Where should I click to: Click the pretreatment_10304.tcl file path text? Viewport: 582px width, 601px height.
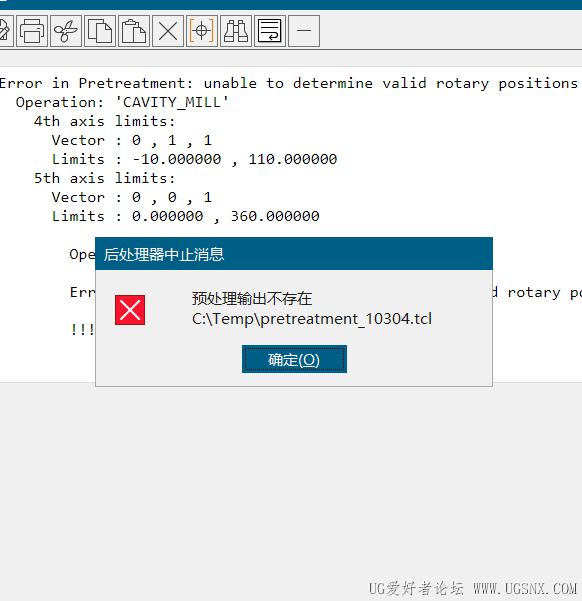click(312, 319)
